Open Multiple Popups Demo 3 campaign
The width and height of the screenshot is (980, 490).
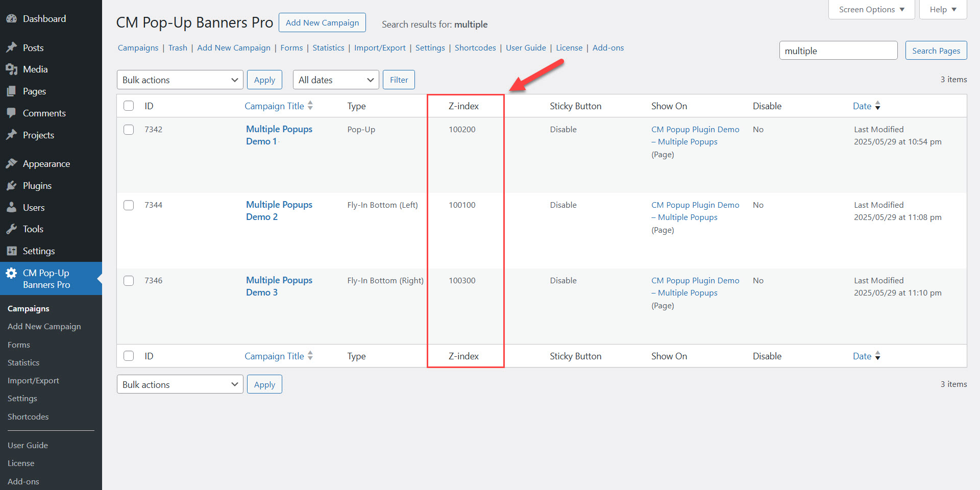[279, 286]
